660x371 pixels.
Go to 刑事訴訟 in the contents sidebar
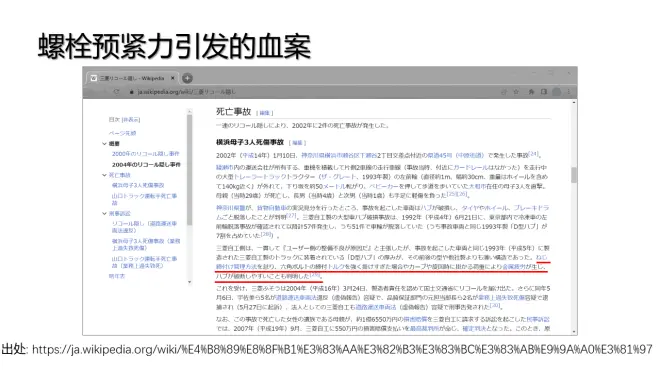click(x=120, y=214)
